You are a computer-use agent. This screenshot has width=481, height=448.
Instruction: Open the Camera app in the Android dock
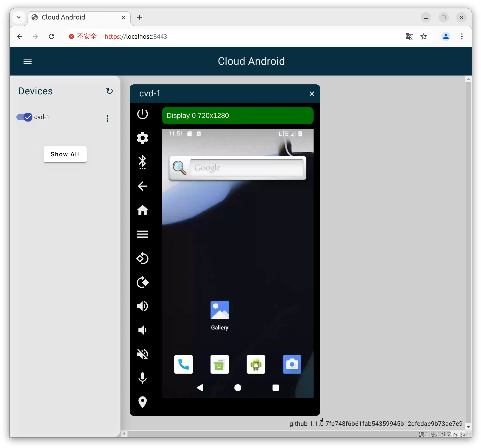(x=292, y=364)
